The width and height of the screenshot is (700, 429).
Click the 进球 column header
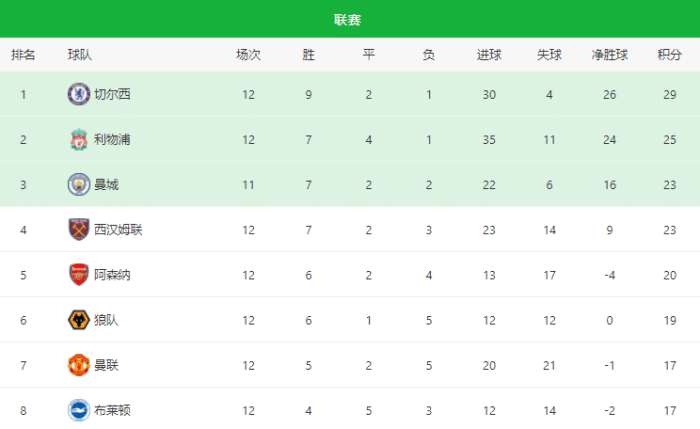click(x=489, y=55)
